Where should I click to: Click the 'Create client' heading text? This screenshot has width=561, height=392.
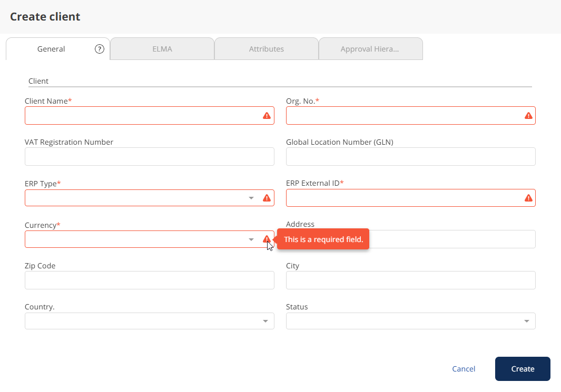45,17
